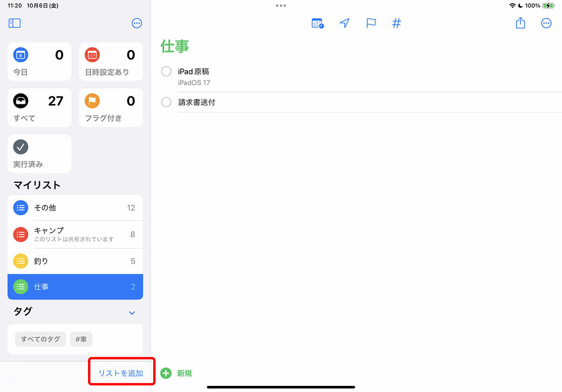
Task: Mark 請求書送付 reminder as complete
Action: (166, 102)
